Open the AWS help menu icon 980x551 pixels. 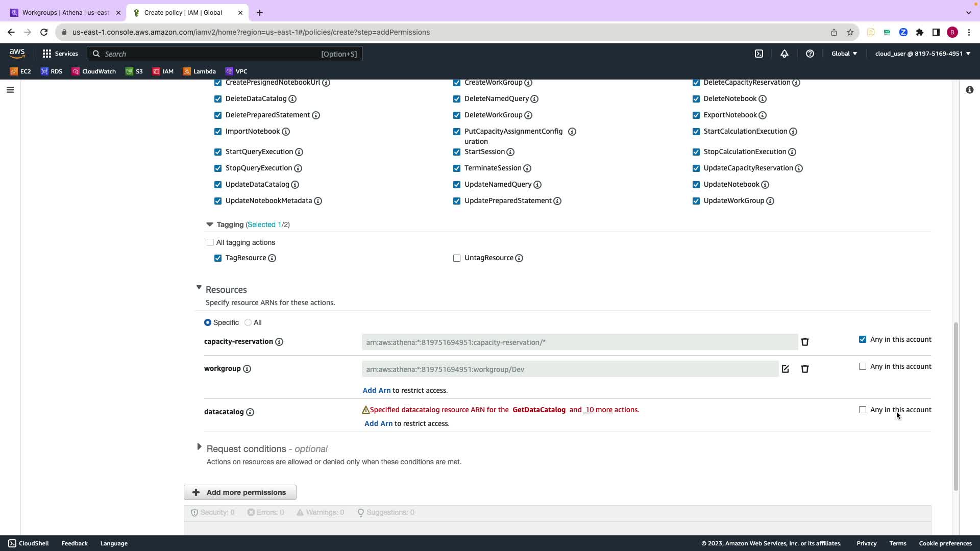[810, 54]
